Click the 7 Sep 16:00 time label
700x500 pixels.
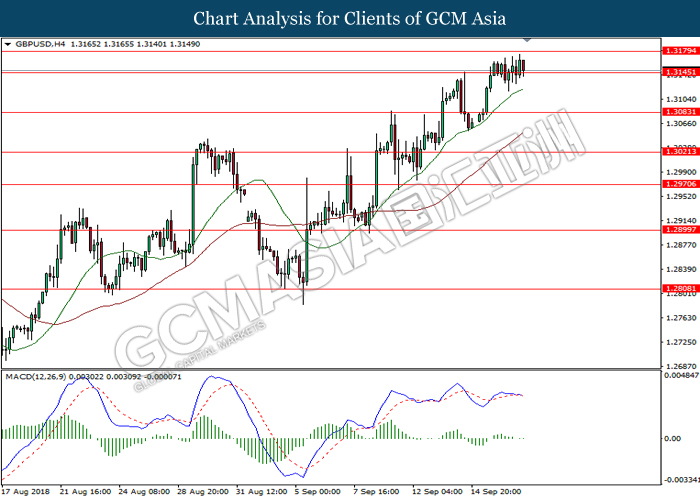click(376, 492)
